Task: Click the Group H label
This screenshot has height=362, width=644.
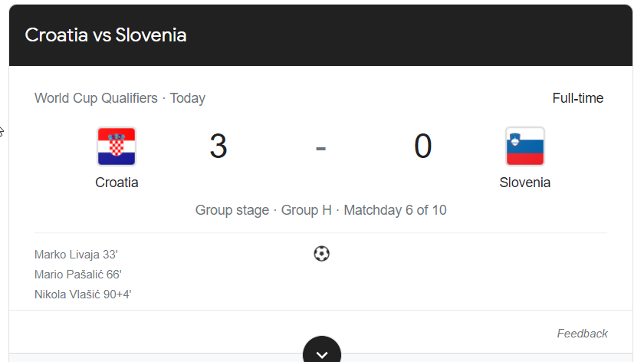Action: pyautogui.click(x=307, y=210)
